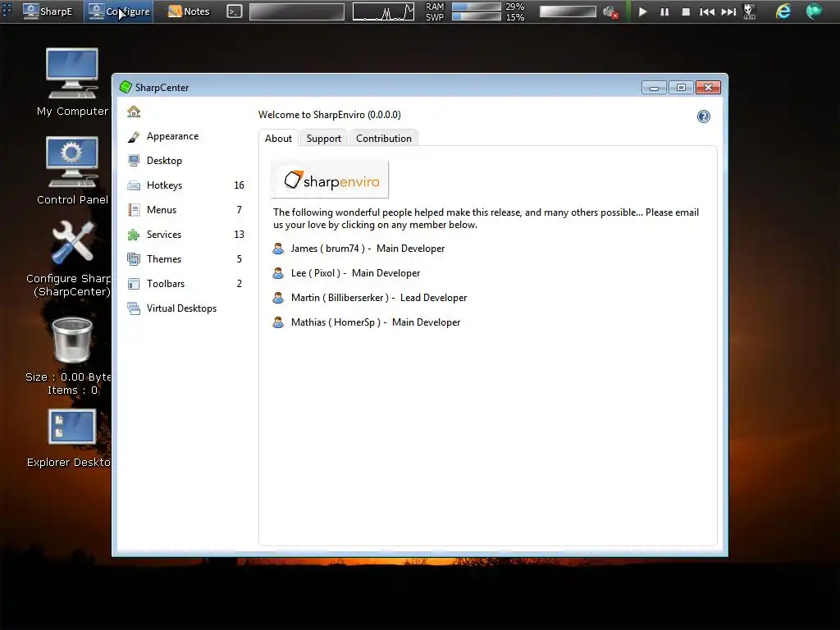Open the Notes module in top bar

pyautogui.click(x=189, y=11)
